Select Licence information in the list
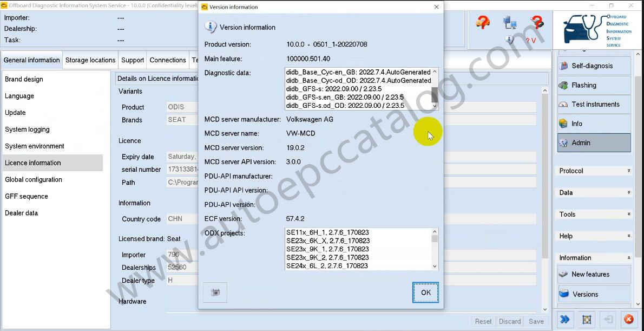Screen dimensions: 644x331 52,163
